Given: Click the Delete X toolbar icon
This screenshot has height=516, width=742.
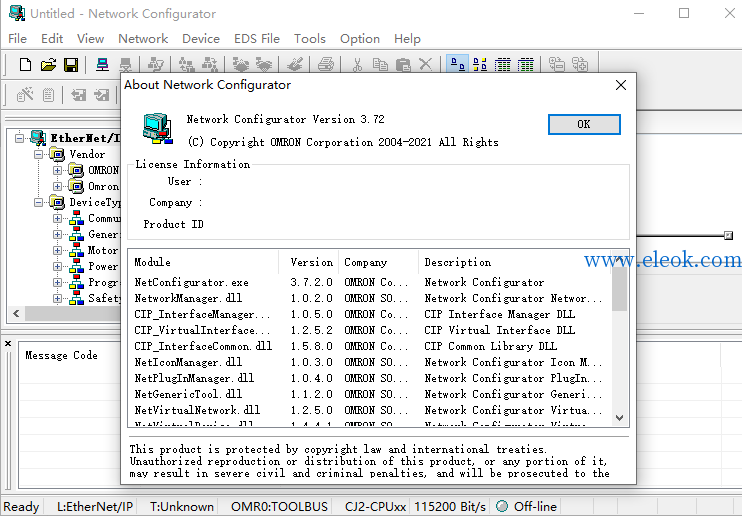Looking at the screenshot, I should pyautogui.click(x=425, y=64).
